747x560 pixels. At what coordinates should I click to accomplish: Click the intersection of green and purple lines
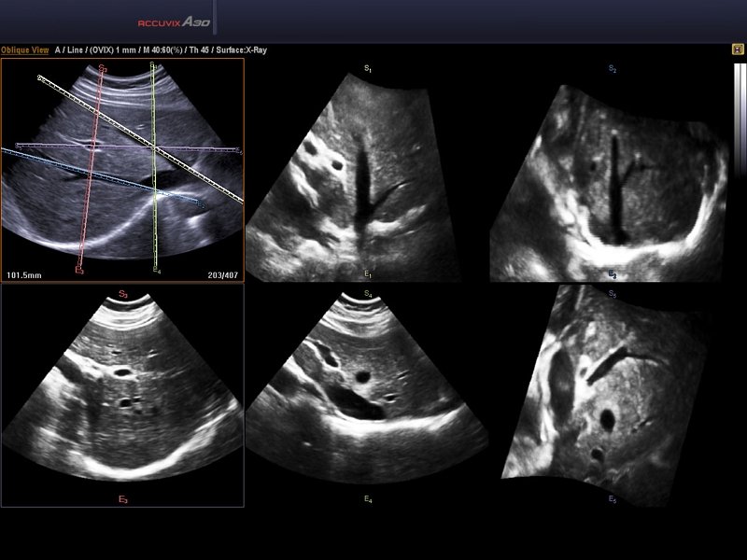click(x=154, y=147)
